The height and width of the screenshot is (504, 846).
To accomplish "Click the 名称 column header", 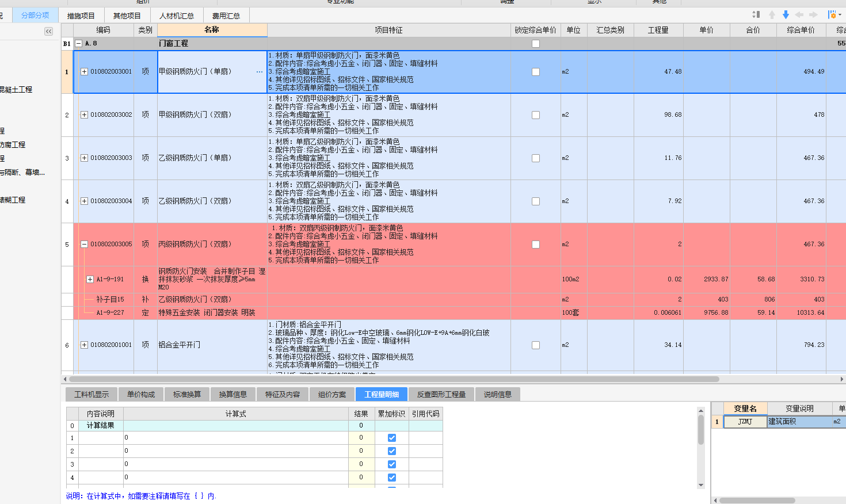I will click(212, 30).
